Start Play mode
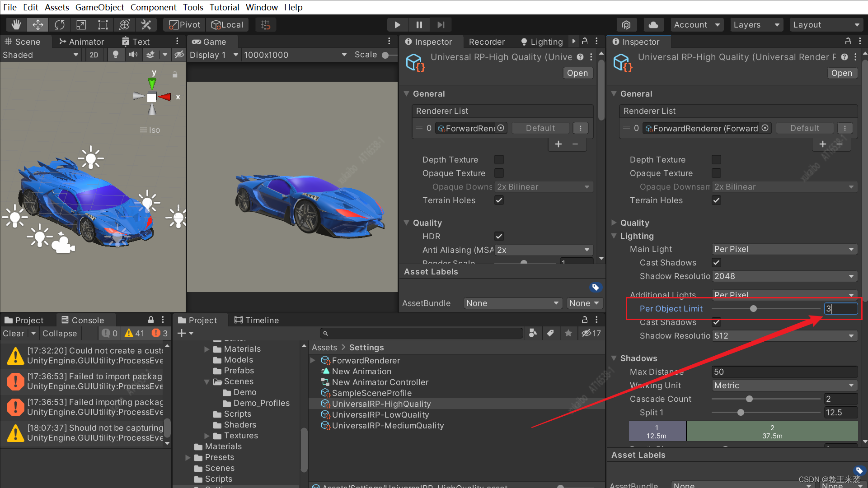 (x=397, y=25)
